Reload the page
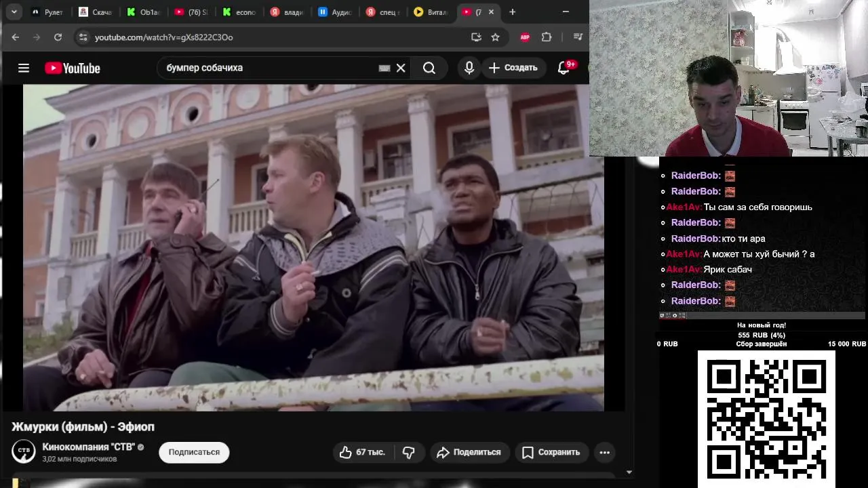The height and width of the screenshot is (488, 868). (58, 37)
